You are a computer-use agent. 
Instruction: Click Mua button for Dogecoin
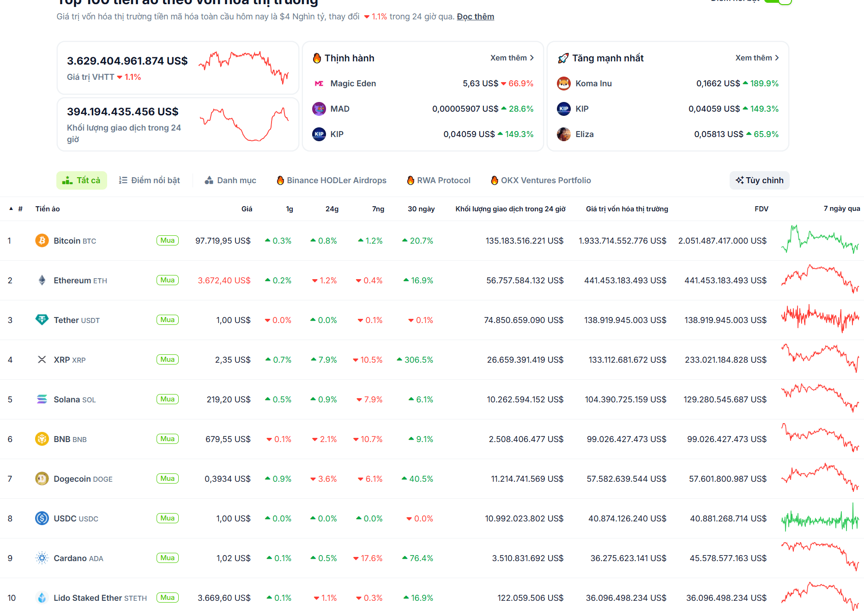click(168, 478)
